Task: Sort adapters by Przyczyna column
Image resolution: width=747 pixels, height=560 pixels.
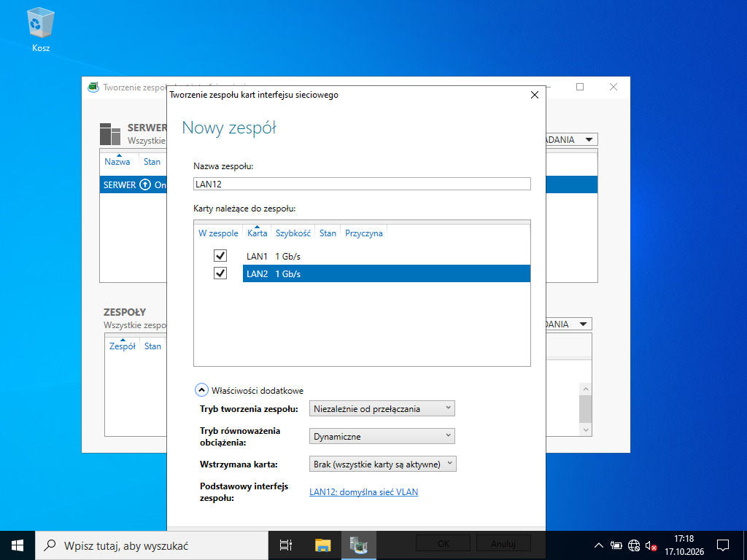Action: (364, 233)
